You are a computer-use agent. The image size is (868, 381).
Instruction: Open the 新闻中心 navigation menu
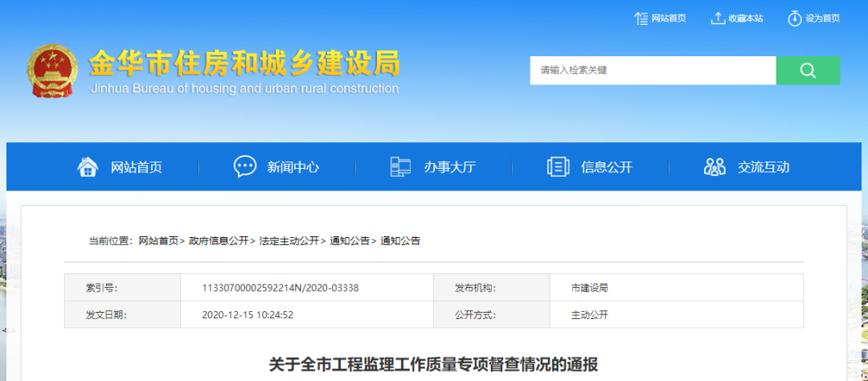[x=293, y=167]
